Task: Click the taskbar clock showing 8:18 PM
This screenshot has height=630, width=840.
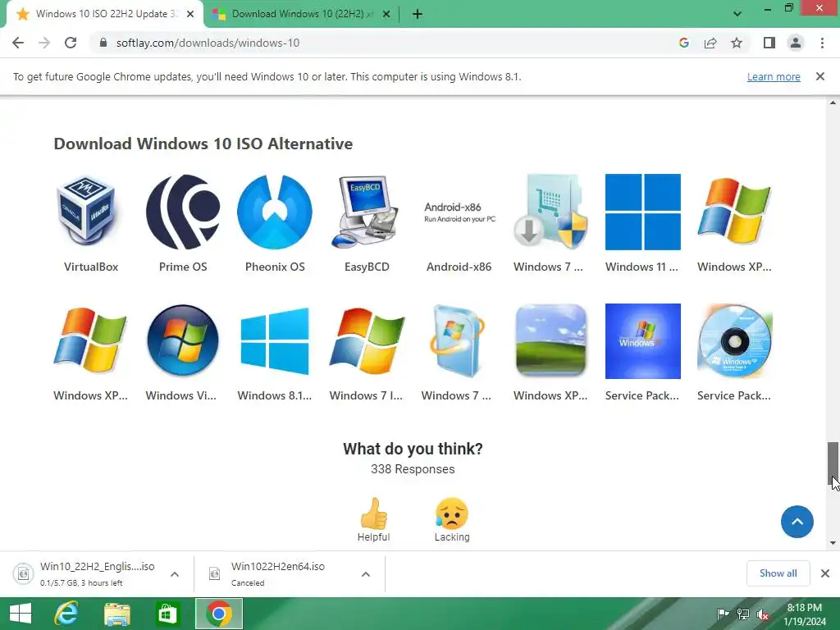Action: tap(805, 614)
